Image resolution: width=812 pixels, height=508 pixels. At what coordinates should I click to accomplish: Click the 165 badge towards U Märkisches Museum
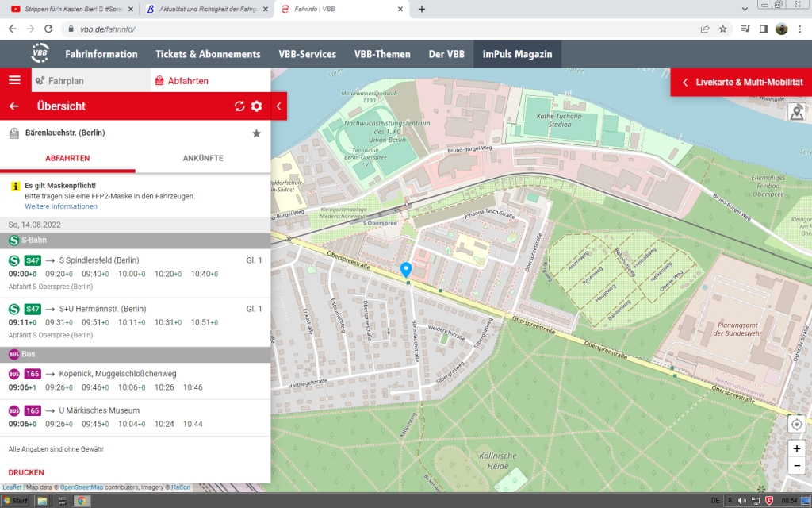coord(33,410)
